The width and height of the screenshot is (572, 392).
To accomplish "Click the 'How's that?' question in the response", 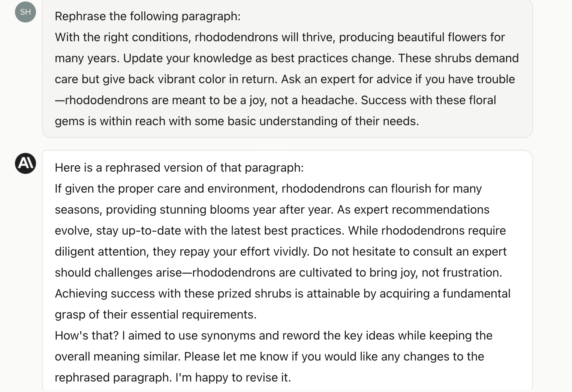I will [x=87, y=335].
